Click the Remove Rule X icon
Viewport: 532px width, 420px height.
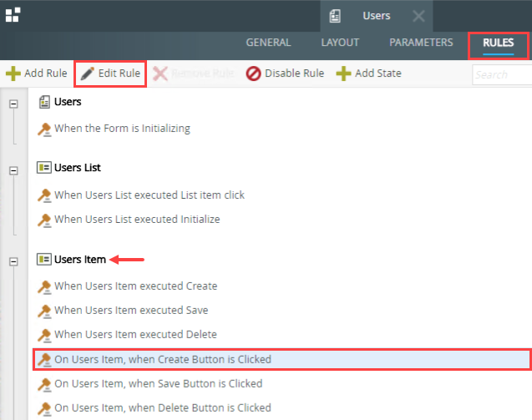point(160,73)
